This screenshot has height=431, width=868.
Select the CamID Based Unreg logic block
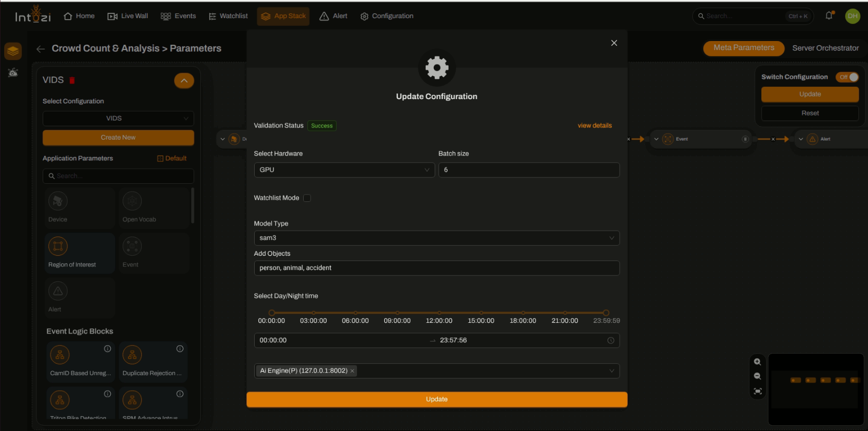[x=80, y=362]
